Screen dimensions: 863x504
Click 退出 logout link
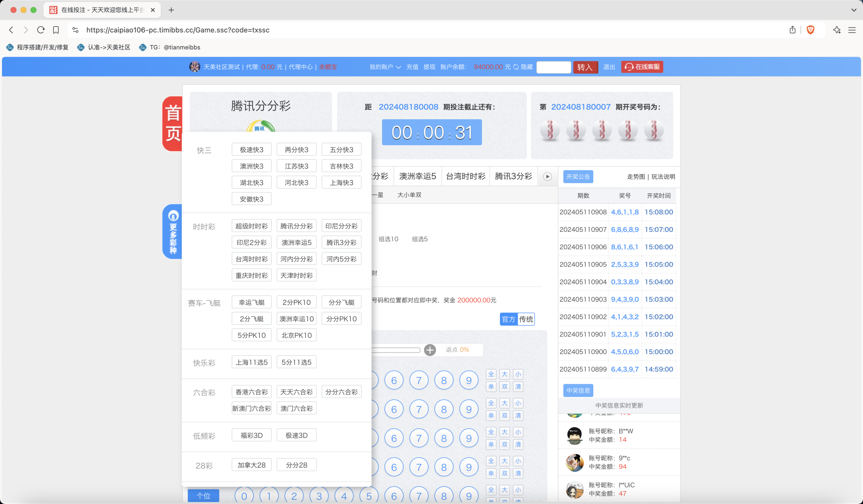click(609, 67)
